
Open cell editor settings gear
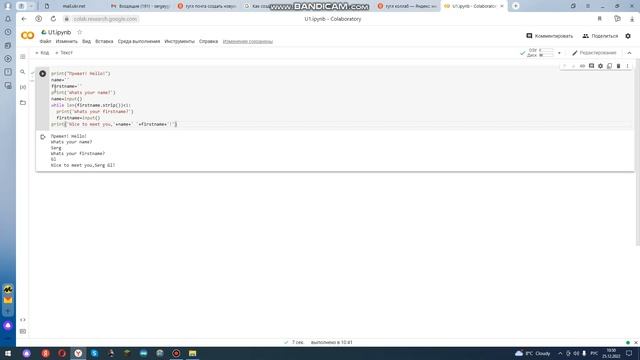click(x=600, y=66)
